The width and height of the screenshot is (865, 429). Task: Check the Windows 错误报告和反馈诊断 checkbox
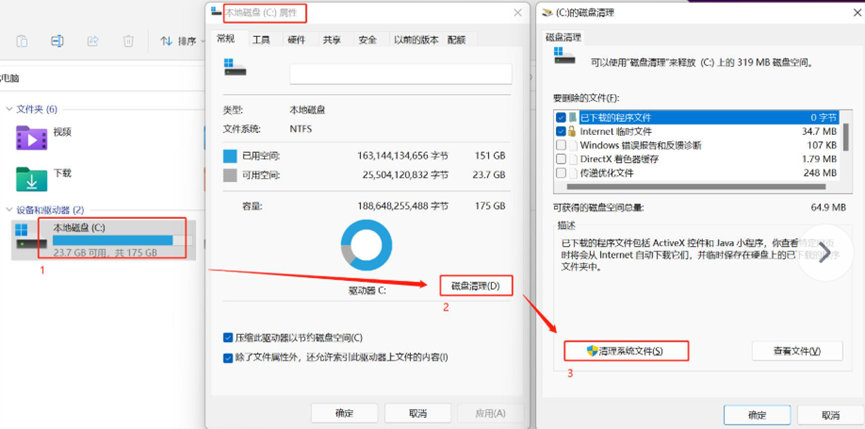(x=561, y=146)
